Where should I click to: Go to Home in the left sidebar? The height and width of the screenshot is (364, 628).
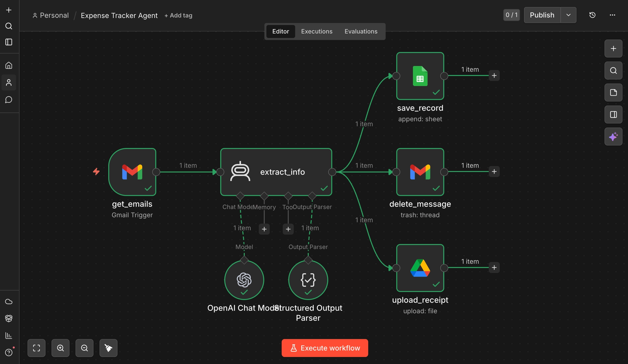tap(9, 65)
